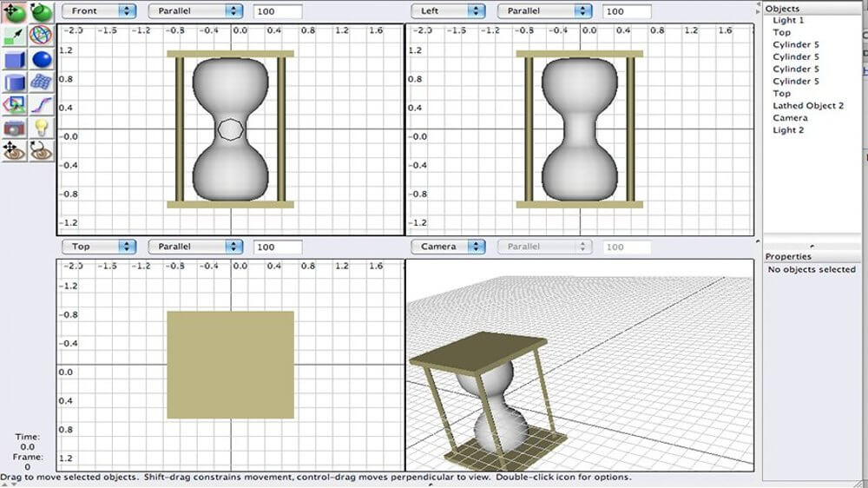This screenshot has height=488, width=868.
Task: Select the Resize object tool
Action: pyautogui.click(x=16, y=36)
